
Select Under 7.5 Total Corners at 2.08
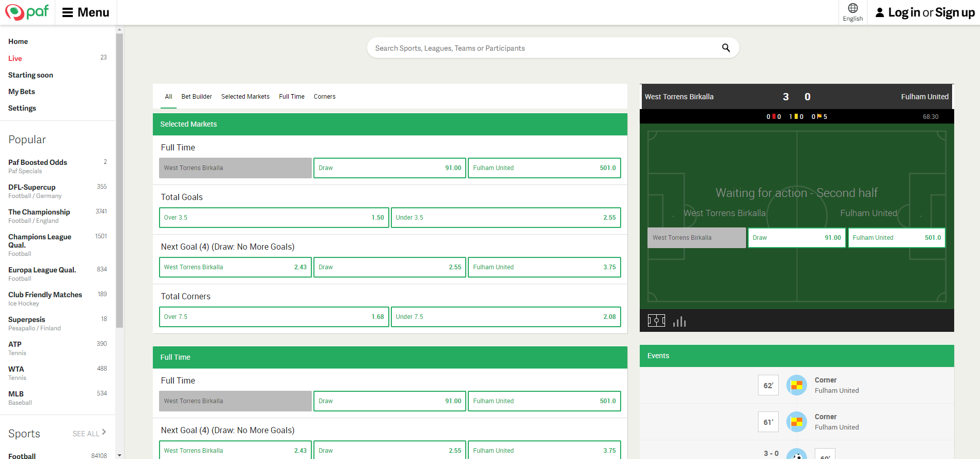505,317
